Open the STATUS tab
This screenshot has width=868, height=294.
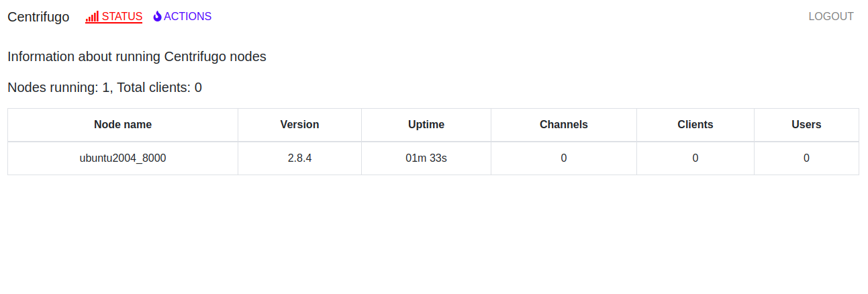click(x=114, y=17)
